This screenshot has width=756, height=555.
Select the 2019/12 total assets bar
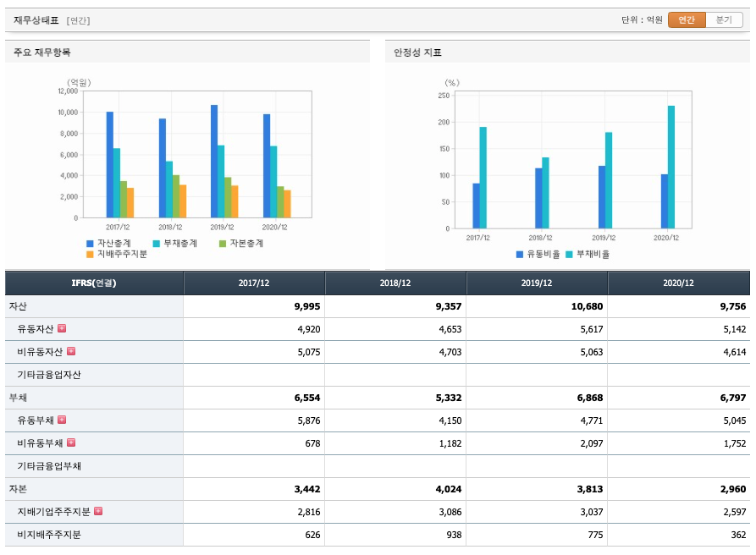(x=214, y=162)
